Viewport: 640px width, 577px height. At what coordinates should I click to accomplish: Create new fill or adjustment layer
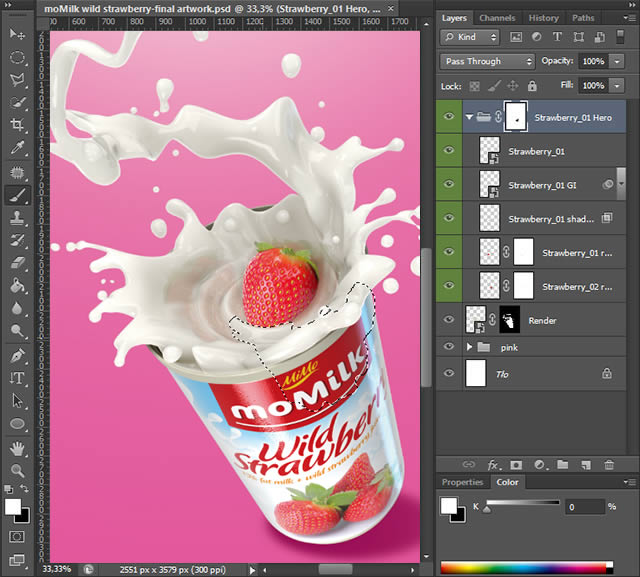[x=540, y=465]
